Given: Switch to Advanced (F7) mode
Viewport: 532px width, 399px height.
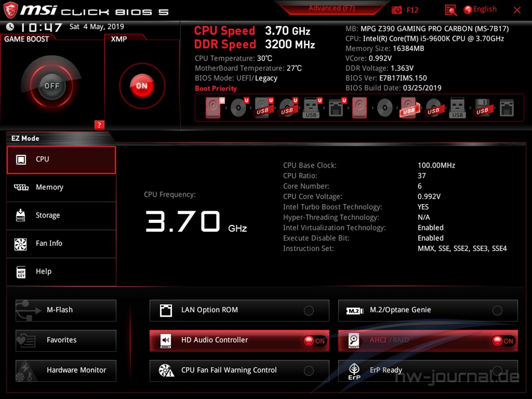Looking at the screenshot, I should pos(332,9).
